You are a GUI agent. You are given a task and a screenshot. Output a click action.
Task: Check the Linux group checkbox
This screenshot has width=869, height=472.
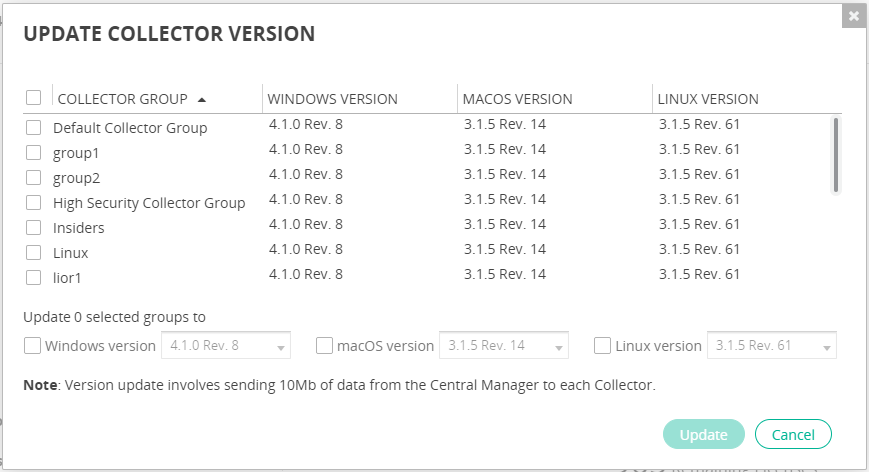[x=34, y=253]
